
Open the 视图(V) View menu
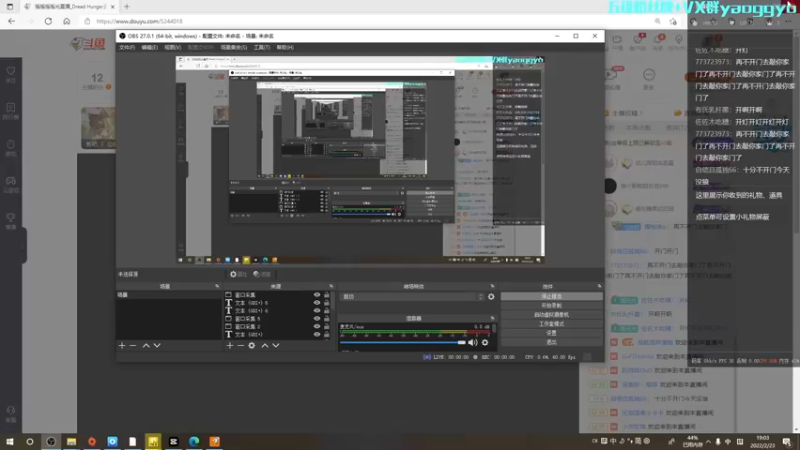tap(172, 47)
